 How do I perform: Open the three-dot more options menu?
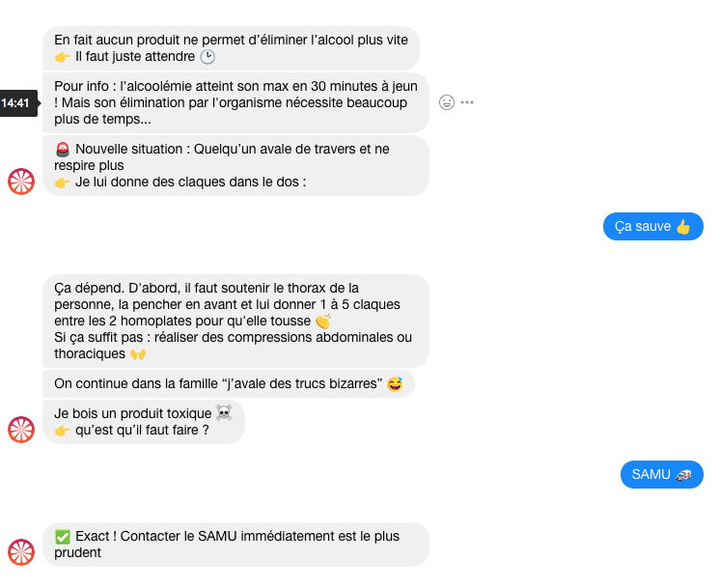(467, 102)
